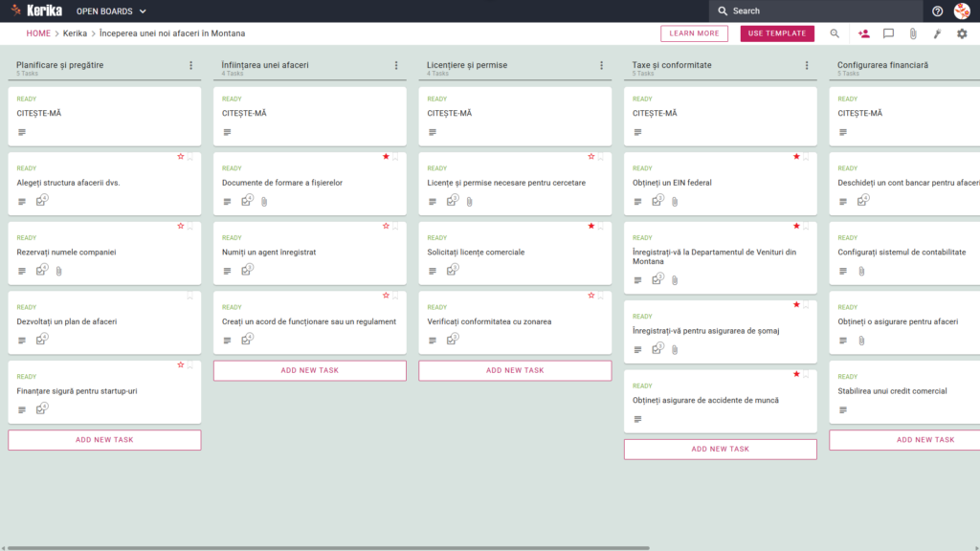The width and height of the screenshot is (980, 551).
Task: Toggle star on Finanțare sigură pentru startup-uri card
Action: 181,364
